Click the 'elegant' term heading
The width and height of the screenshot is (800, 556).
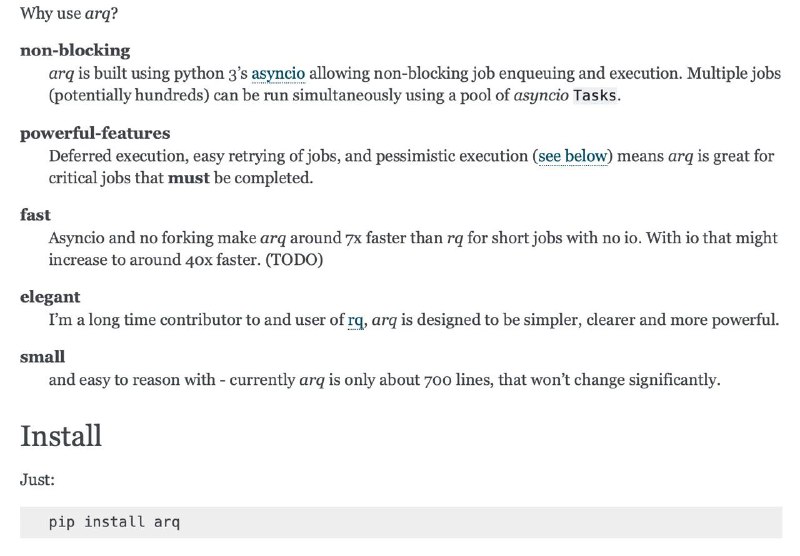tap(50, 297)
